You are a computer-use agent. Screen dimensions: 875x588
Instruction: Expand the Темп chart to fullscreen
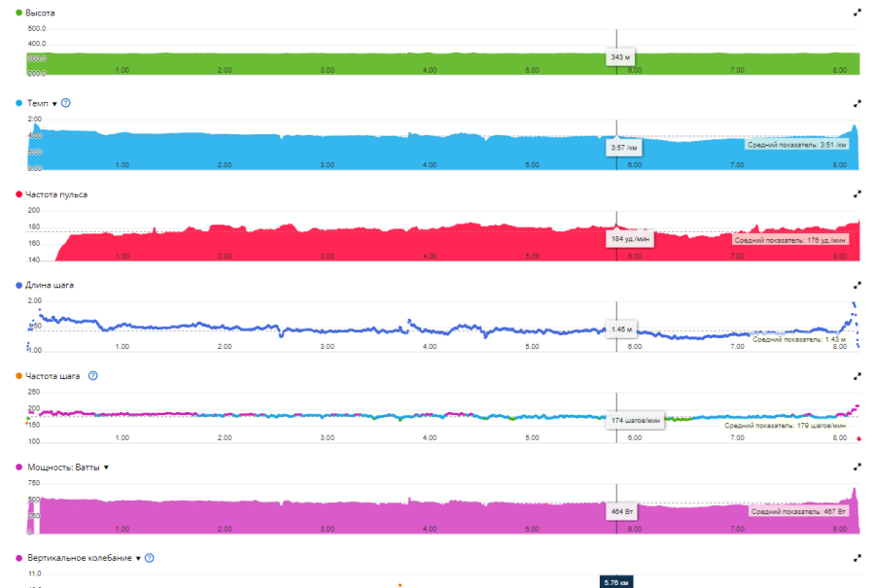tap(857, 103)
